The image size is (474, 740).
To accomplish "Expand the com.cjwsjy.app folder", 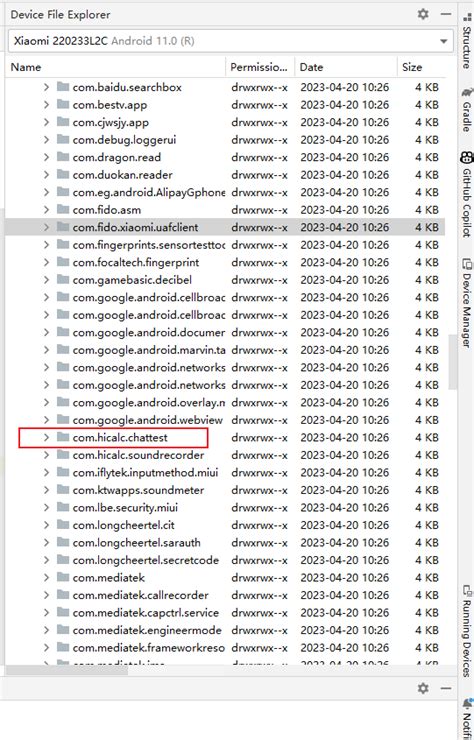I will 46,122.
